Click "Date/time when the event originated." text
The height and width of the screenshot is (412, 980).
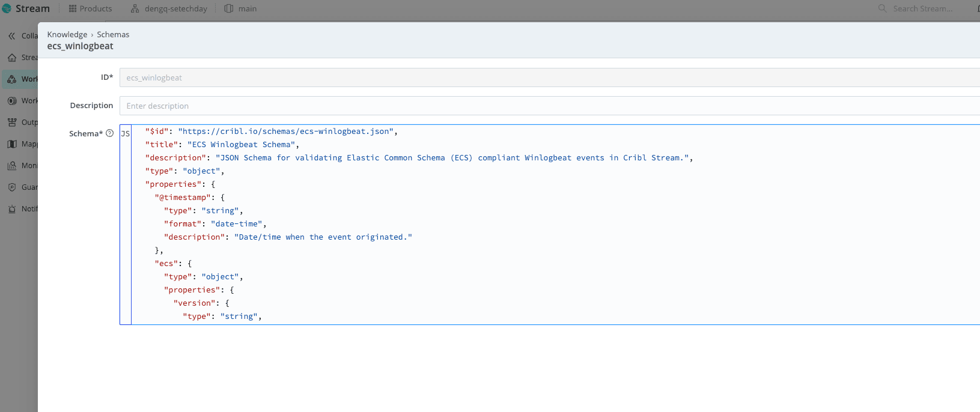(x=323, y=237)
